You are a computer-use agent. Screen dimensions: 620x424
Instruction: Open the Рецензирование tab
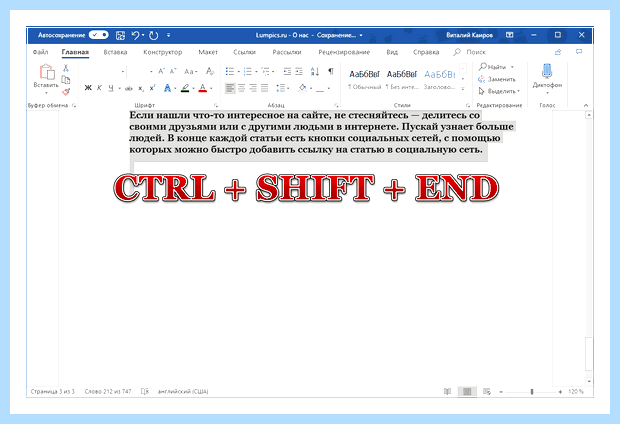(344, 52)
